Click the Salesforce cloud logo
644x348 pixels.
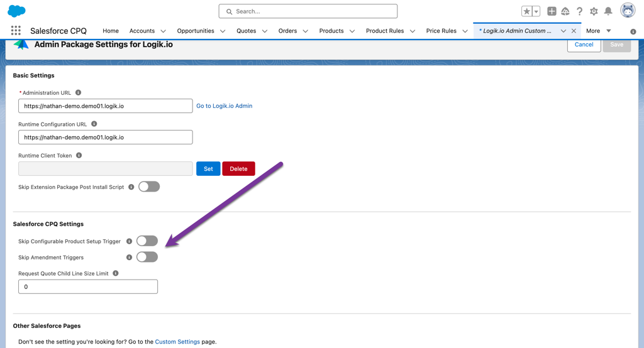click(x=16, y=11)
